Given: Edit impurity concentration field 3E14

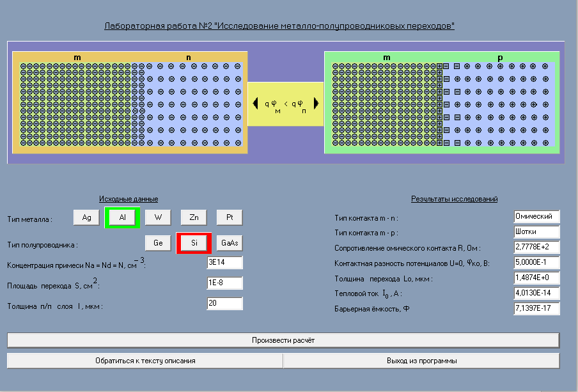Looking at the screenshot, I should click(225, 263).
